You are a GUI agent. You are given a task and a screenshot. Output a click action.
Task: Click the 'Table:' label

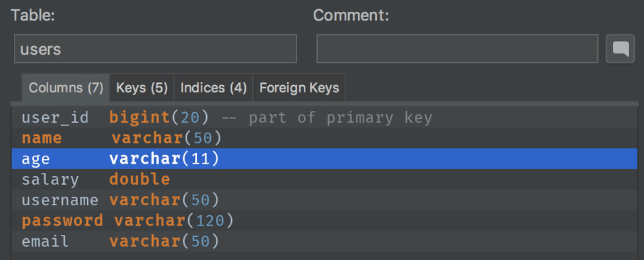tap(33, 16)
